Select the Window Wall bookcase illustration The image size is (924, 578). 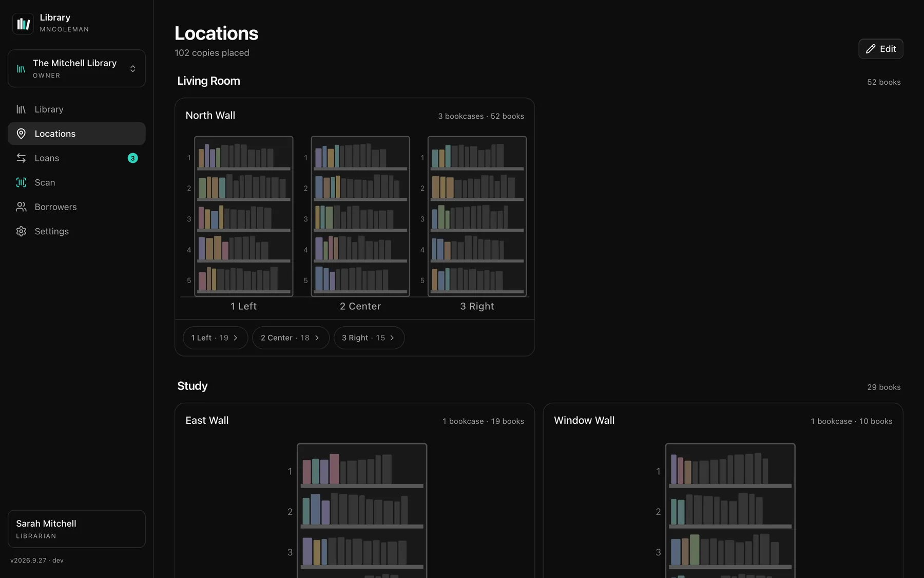click(730, 510)
